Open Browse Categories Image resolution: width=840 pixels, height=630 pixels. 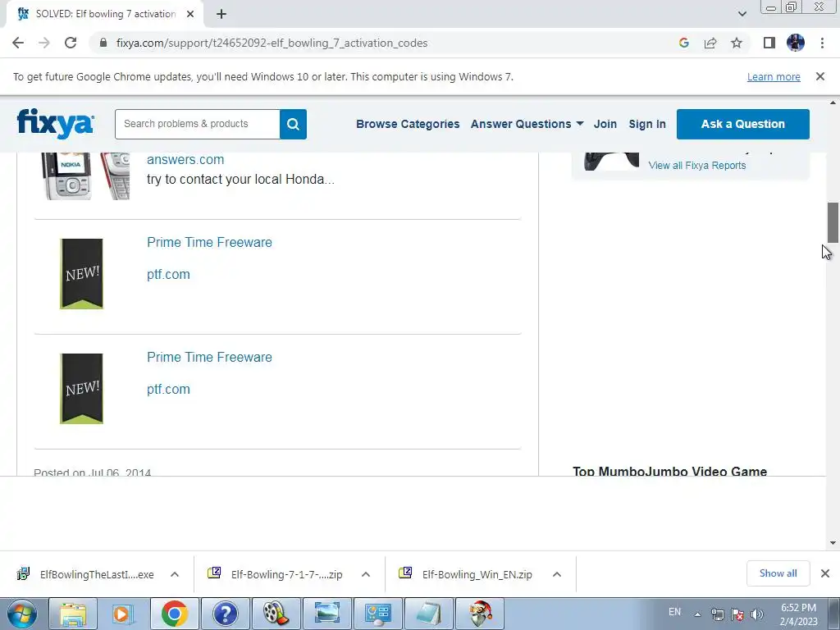408,124
